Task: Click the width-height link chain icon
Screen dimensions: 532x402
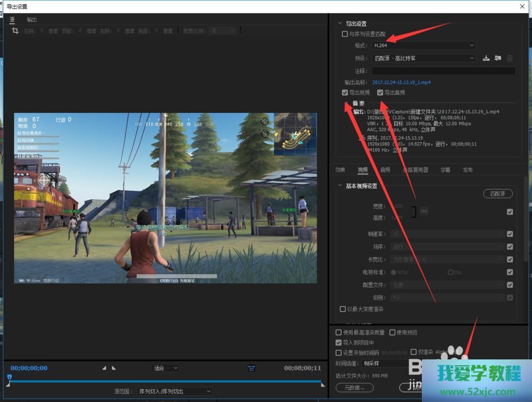Action: 424,211
